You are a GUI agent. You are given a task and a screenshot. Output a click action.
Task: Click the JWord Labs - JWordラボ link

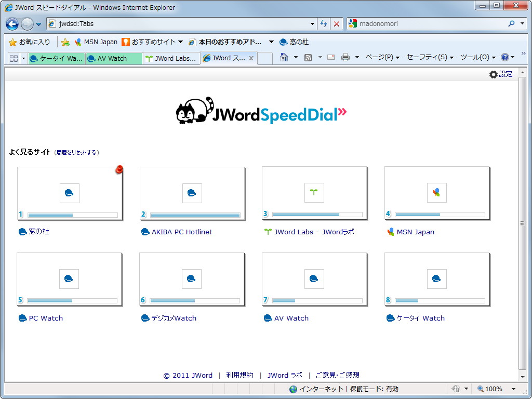314,232
